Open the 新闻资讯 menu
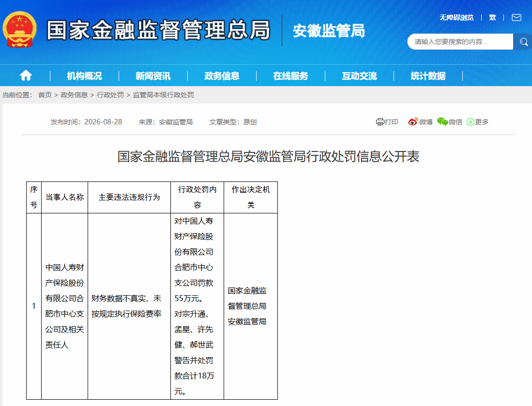Viewport: 532px width, 406px height. [x=153, y=76]
